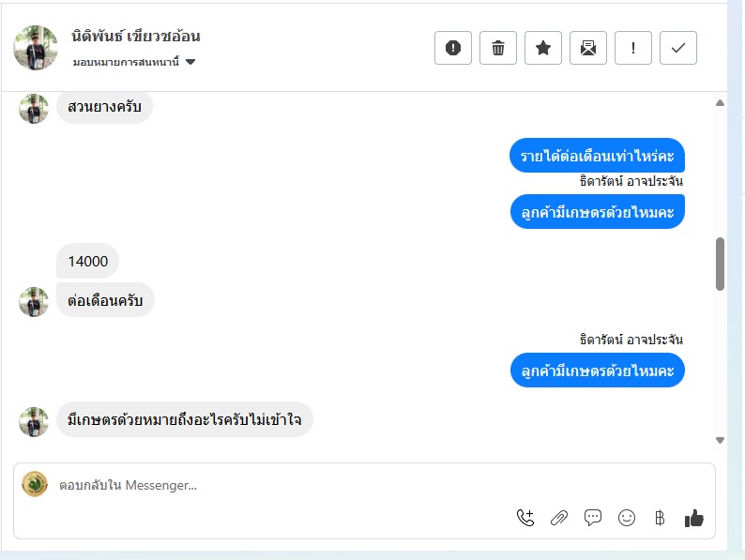The width and height of the screenshot is (745, 560).
Task: Open emoji picker smiley icon
Action: coord(627,518)
